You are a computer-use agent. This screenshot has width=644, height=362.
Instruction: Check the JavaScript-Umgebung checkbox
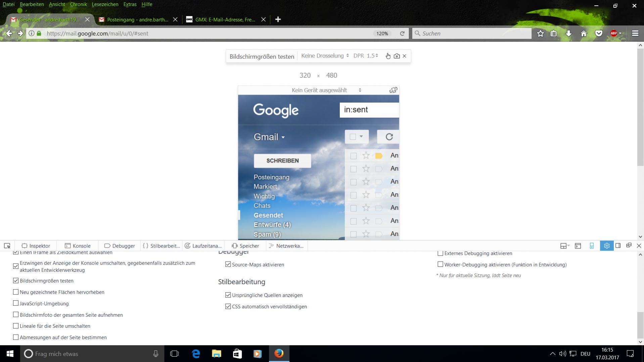click(16, 303)
